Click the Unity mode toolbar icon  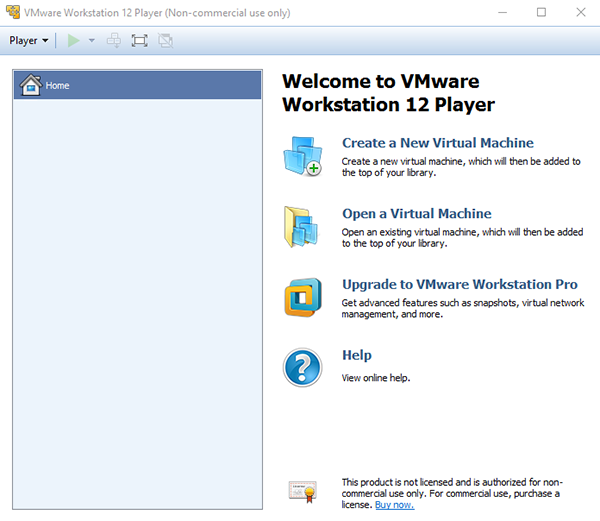(165, 41)
